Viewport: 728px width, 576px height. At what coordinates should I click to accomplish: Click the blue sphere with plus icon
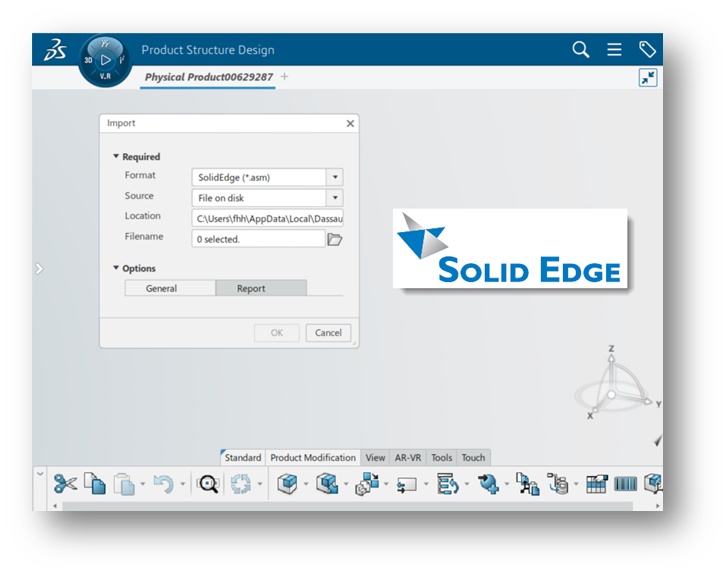488,484
